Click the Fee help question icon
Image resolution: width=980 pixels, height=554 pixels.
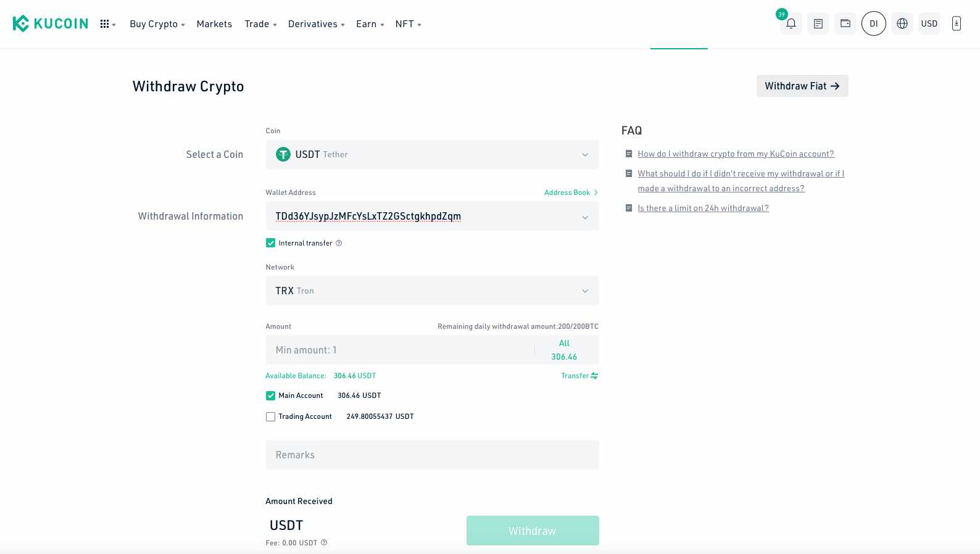point(324,543)
